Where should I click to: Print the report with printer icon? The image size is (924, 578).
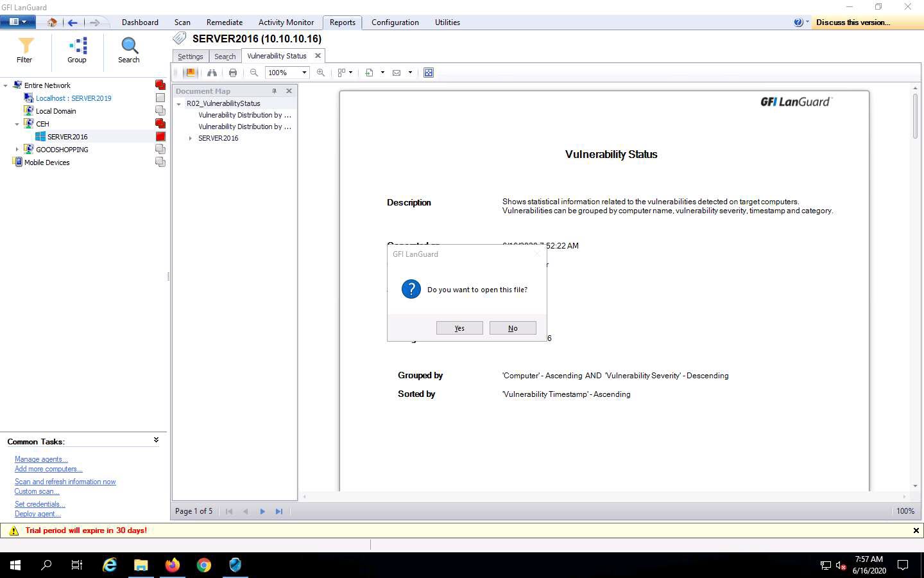[x=233, y=73]
